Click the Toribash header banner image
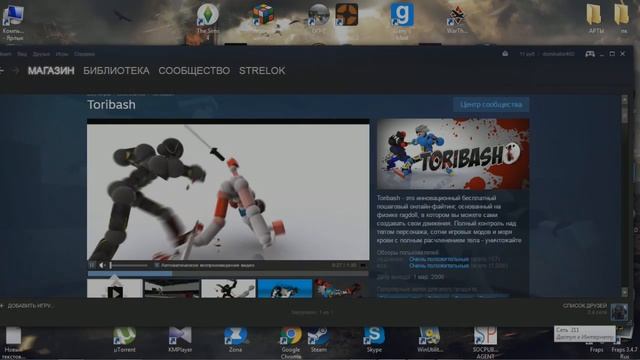The image size is (640, 360). (453, 154)
